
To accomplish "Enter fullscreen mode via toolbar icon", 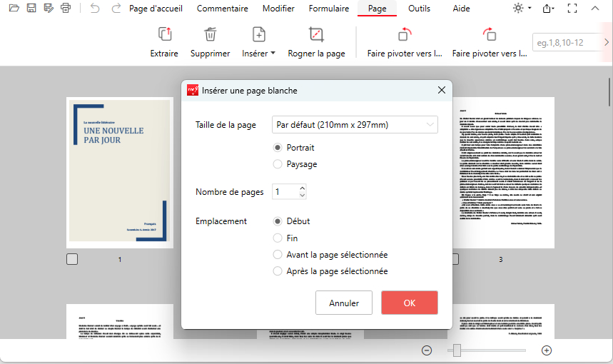I will [x=572, y=9].
